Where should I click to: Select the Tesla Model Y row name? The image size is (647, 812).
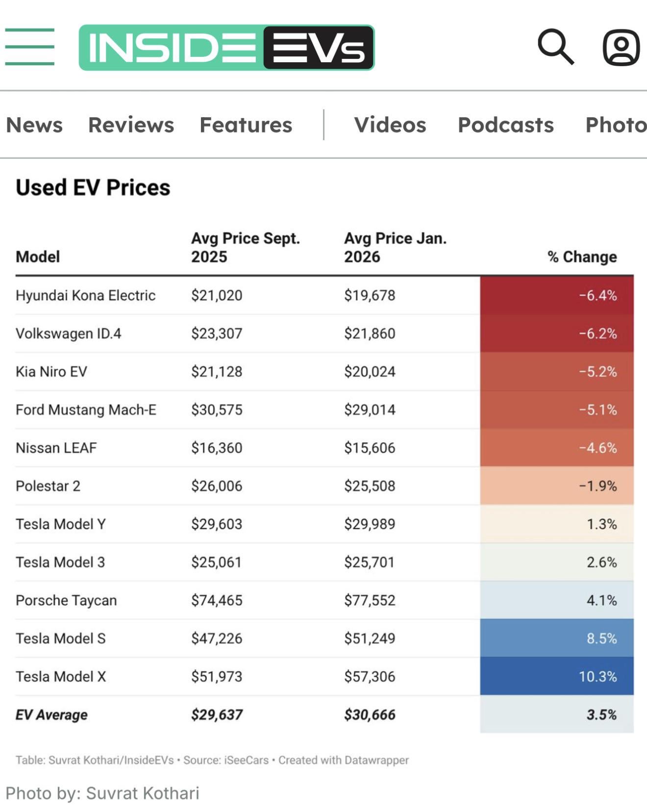tap(60, 524)
